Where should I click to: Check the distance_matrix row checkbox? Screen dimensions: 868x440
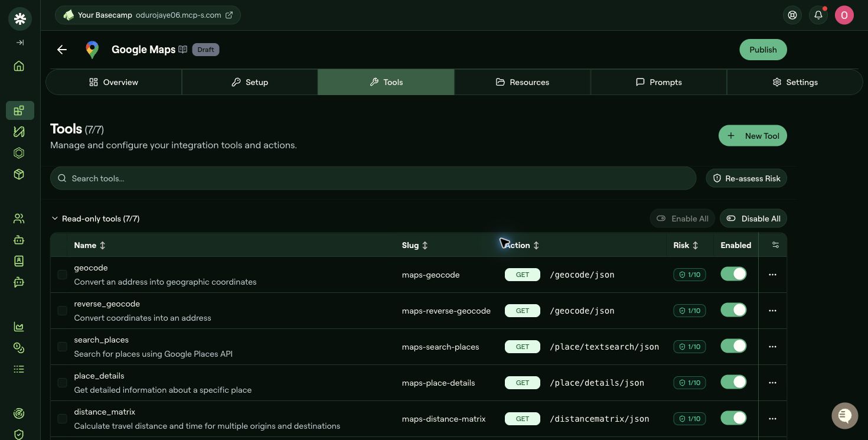tap(62, 419)
